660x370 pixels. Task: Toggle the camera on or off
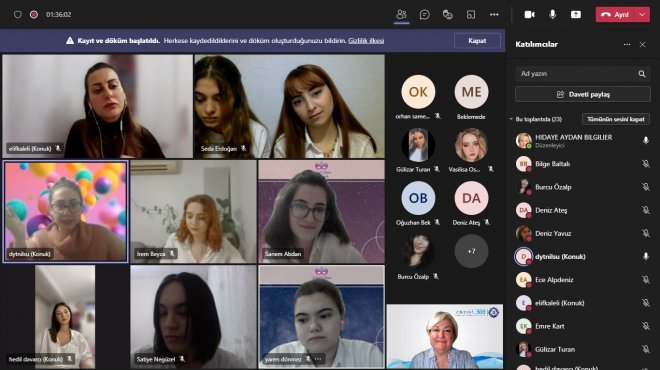pyautogui.click(x=530, y=14)
